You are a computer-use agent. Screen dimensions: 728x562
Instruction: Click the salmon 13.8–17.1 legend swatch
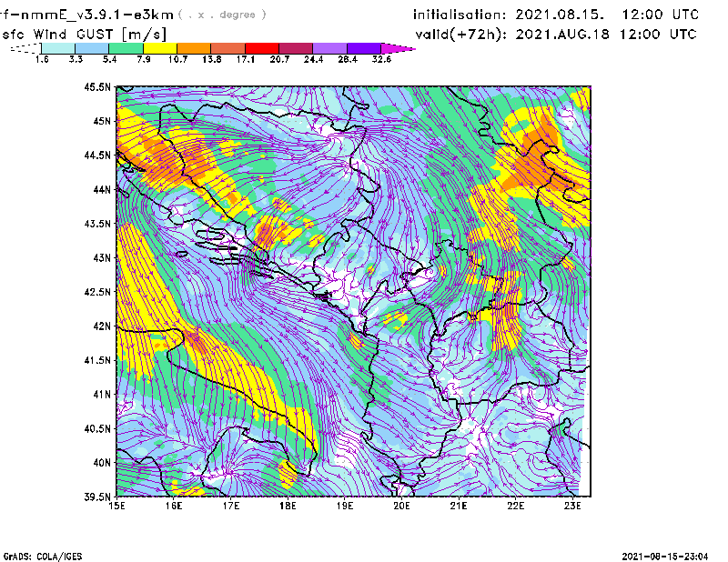[228, 48]
